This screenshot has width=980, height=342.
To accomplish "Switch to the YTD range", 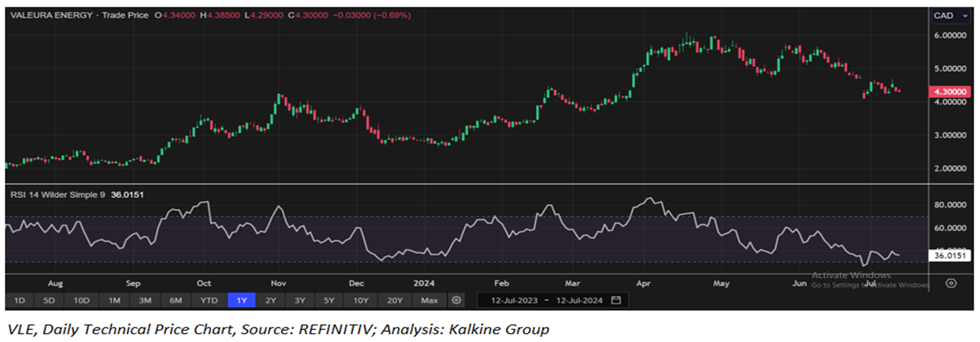I will pos(209,300).
